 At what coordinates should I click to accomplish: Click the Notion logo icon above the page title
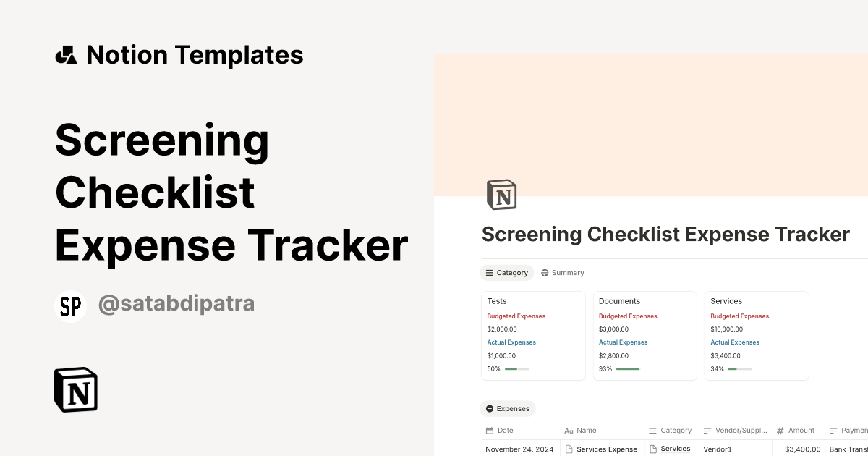point(502,194)
